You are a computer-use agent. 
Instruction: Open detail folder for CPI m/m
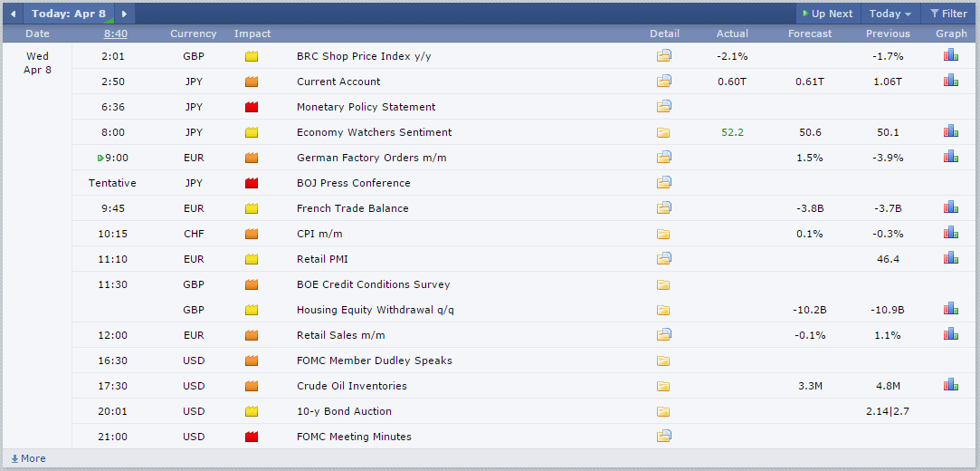point(664,234)
